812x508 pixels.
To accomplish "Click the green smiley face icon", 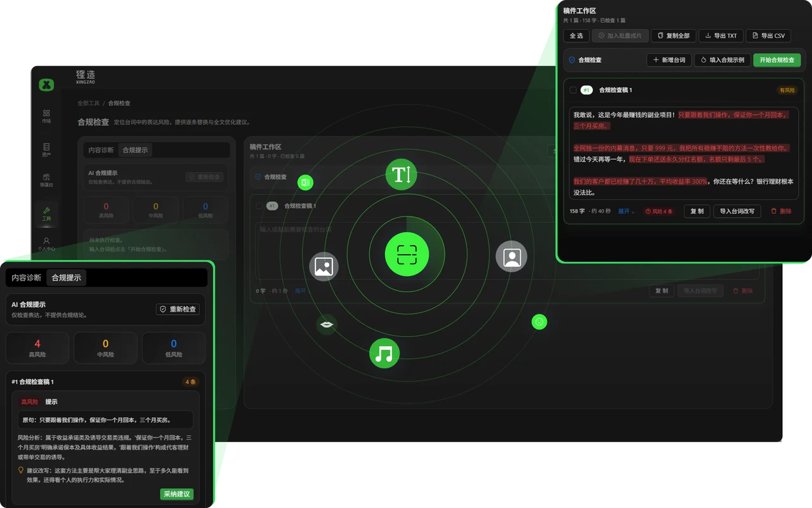I will (539, 322).
